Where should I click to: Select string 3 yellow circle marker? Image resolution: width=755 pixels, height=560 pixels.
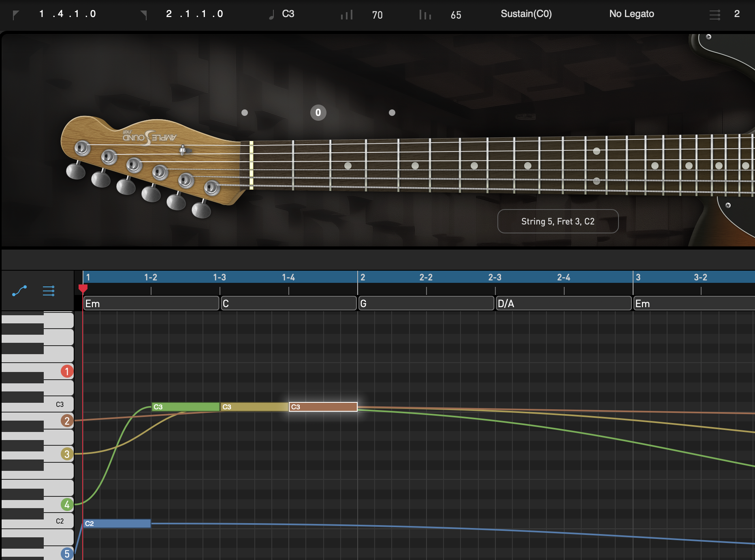67,454
